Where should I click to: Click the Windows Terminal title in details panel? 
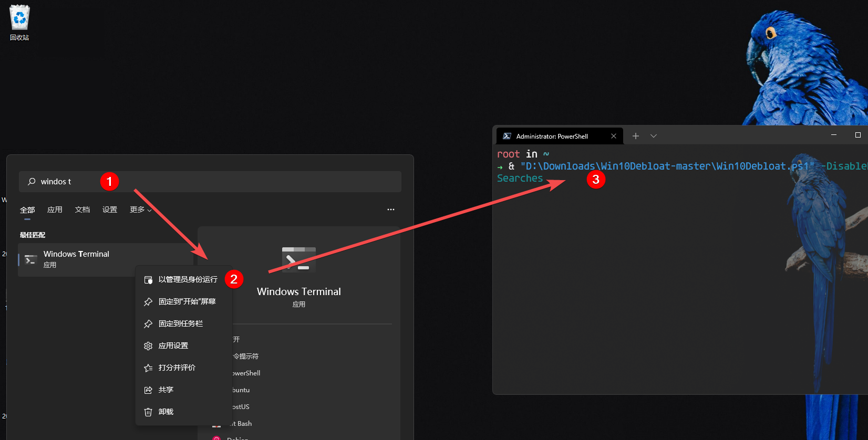(x=299, y=292)
